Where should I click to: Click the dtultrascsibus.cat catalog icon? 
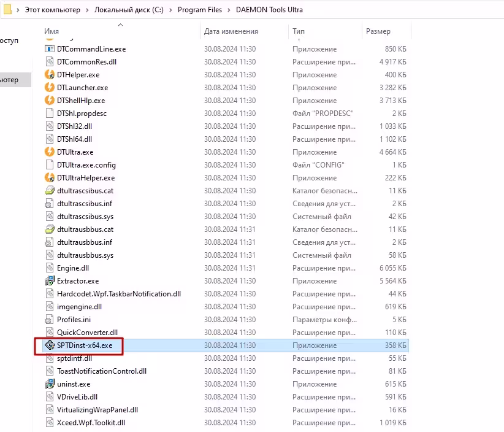[50, 191]
